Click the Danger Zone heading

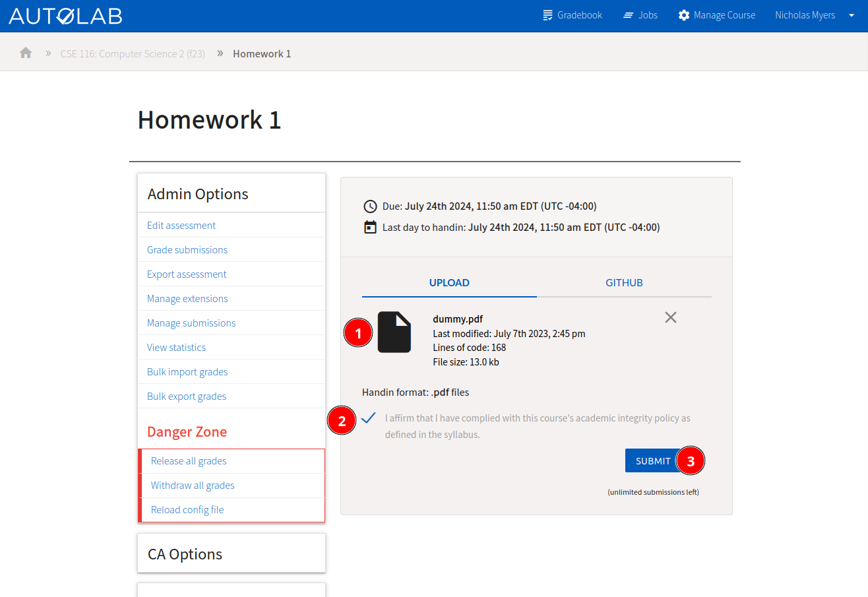click(x=187, y=431)
